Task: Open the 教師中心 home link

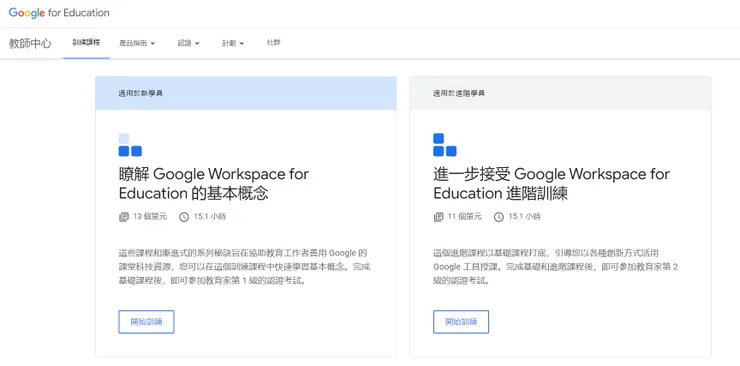Action: point(30,43)
